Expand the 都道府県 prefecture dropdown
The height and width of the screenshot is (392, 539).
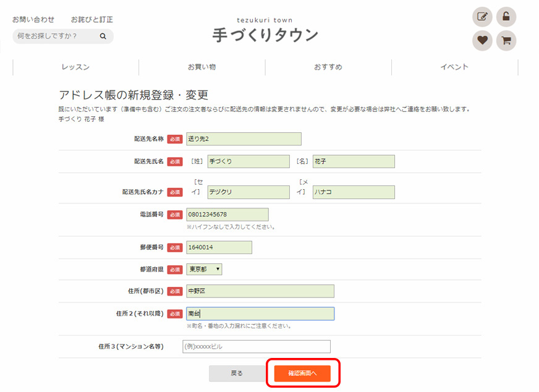tap(204, 269)
